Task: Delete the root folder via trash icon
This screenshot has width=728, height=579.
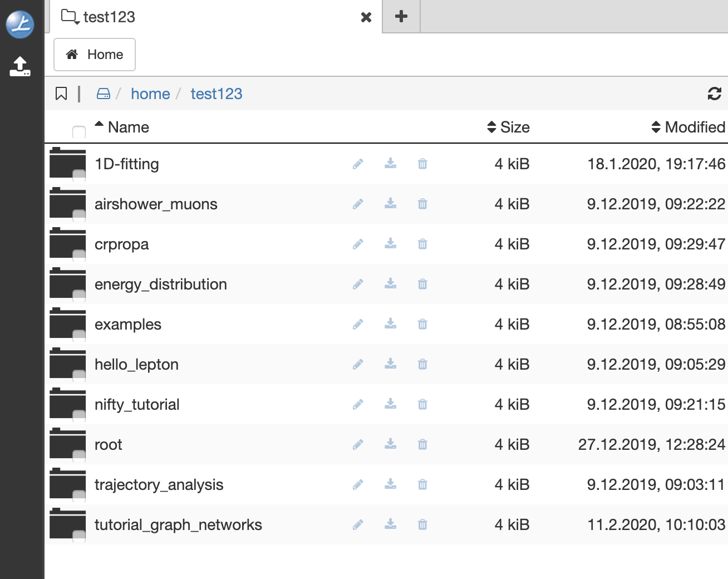Action: click(x=422, y=444)
